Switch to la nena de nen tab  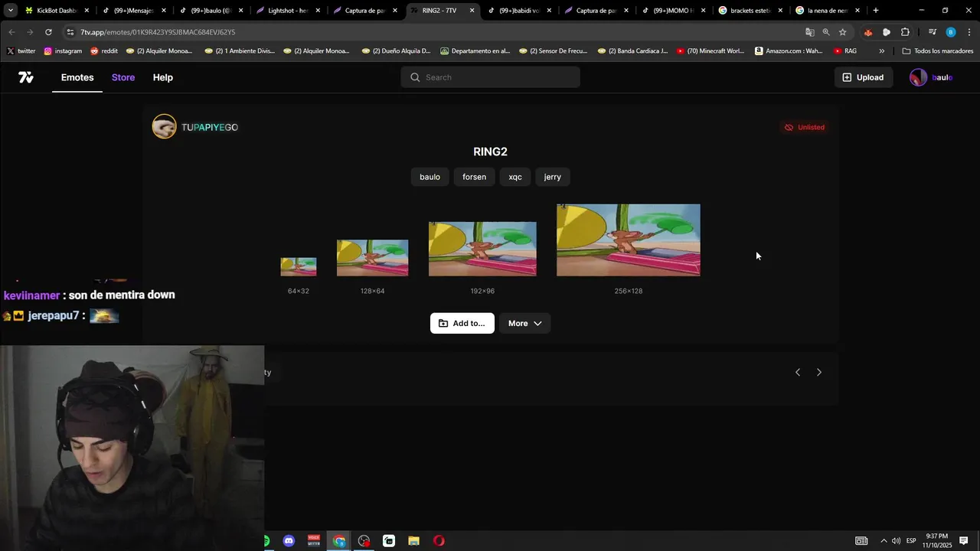pyautogui.click(x=827, y=11)
